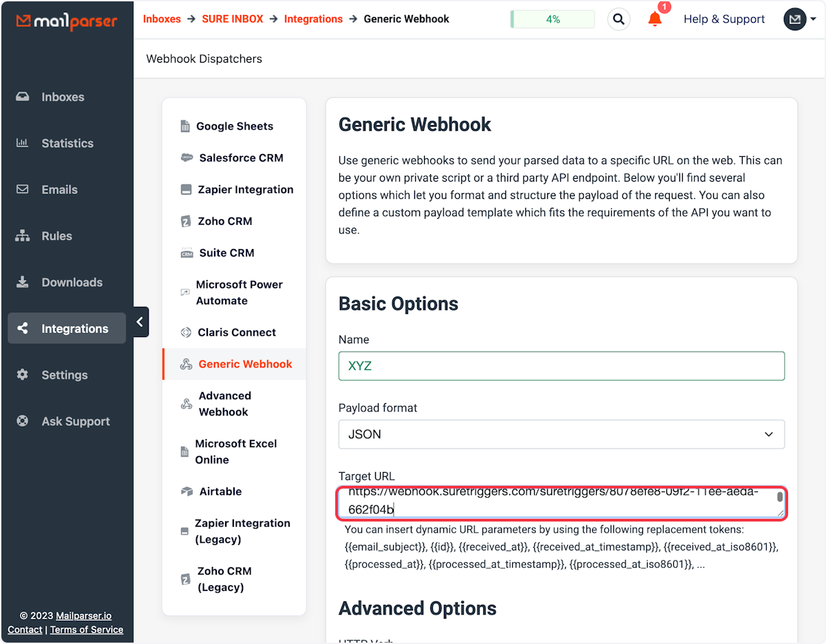Go to Inboxes breadcrumb
Screen dimensions: 826x644
pos(162,19)
